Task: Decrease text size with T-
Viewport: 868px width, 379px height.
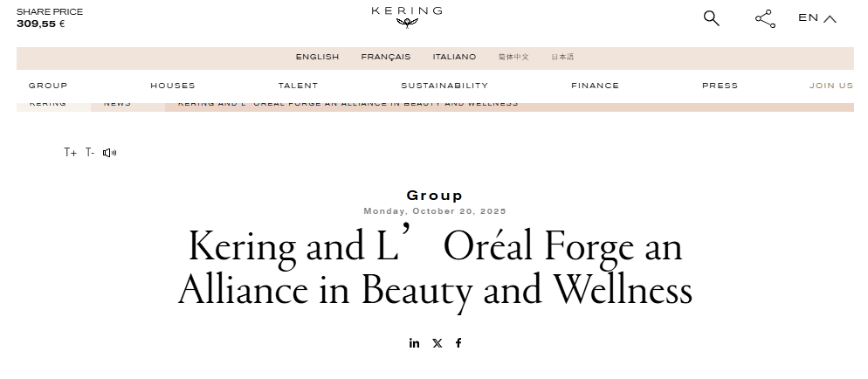Action: pyautogui.click(x=90, y=153)
